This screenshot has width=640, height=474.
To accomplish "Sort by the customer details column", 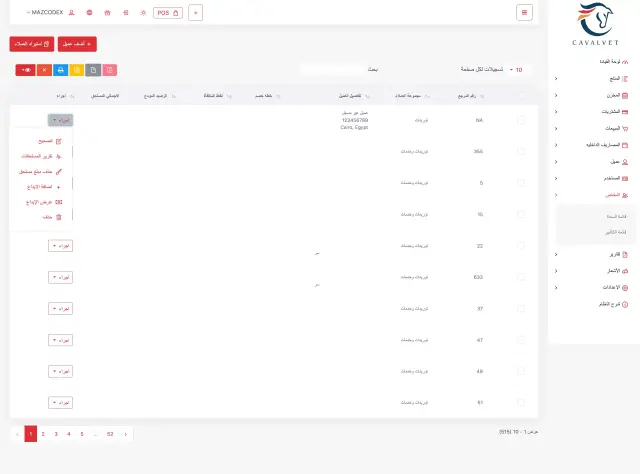I will tap(354, 96).
